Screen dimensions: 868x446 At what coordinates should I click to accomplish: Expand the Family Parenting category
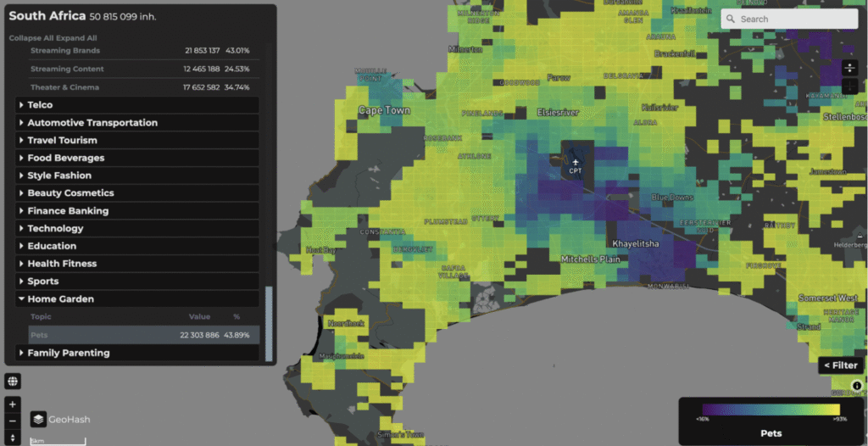click(x=68, y=353)
